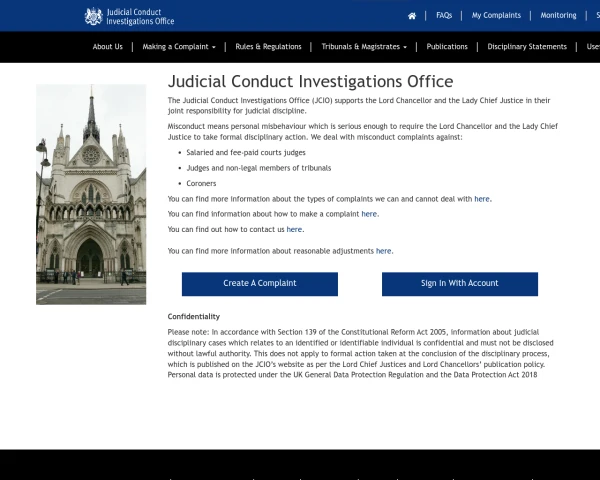Follow 'here' link about types of complaints
Viewport: 600px width, 480px height.
tap(482, 199)
